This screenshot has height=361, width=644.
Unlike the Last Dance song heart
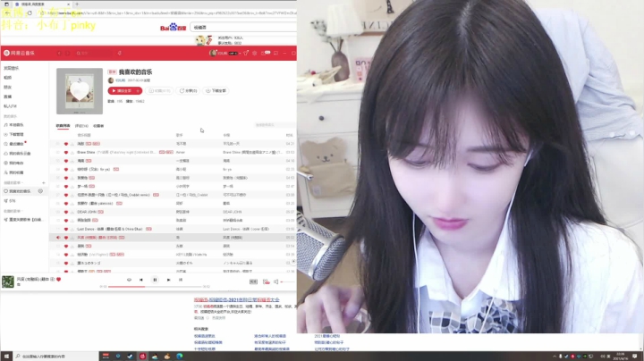(x=65, y=229)
